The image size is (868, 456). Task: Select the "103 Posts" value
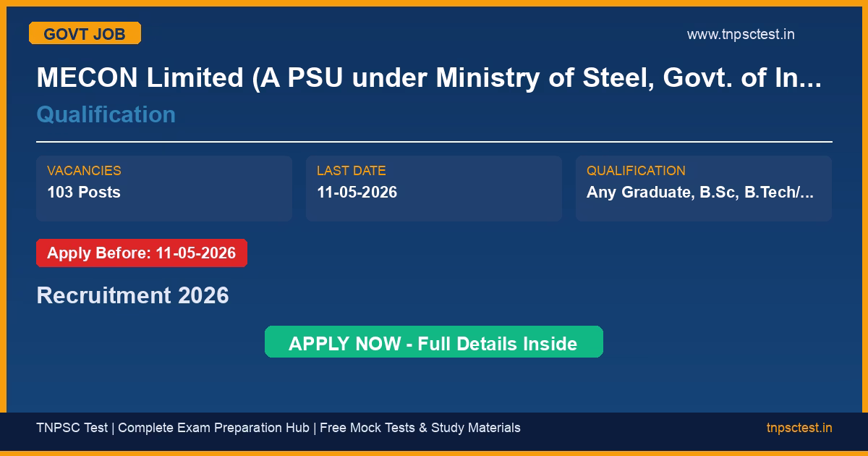click(84, 193)
